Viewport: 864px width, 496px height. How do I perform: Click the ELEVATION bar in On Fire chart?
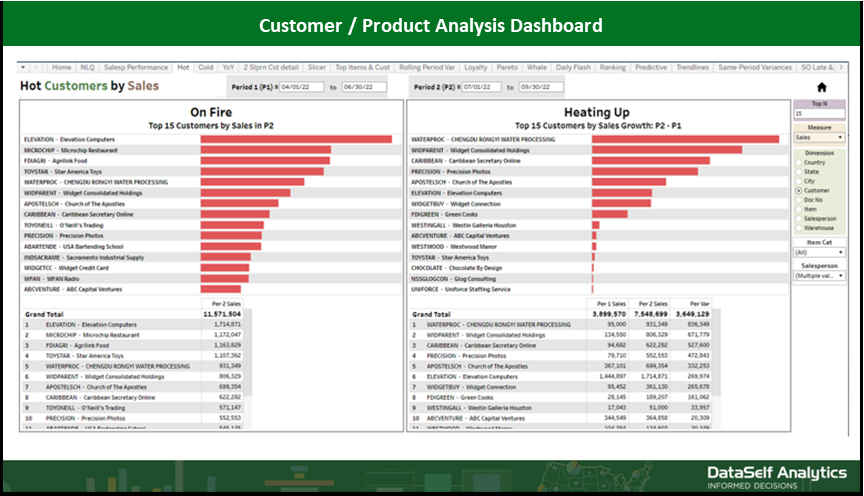click(296, 139)
